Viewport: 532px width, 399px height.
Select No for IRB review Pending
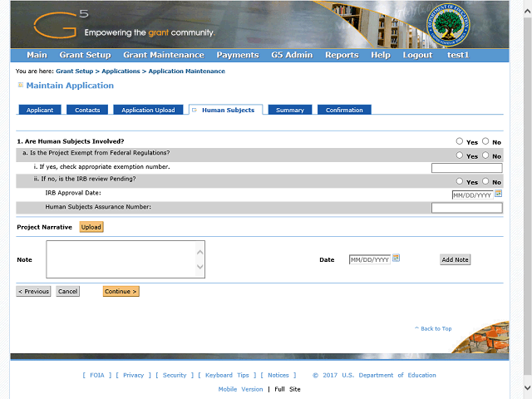(x=485, y=181)
